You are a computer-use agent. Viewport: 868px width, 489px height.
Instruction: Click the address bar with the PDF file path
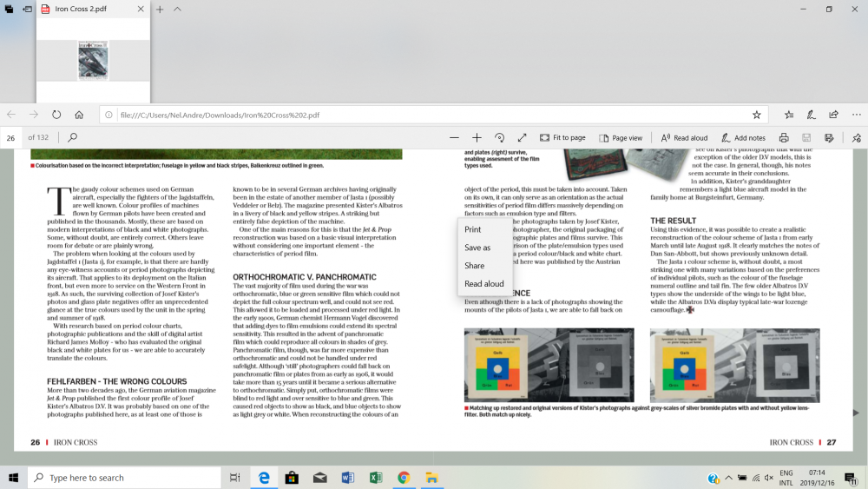point(431,116)
